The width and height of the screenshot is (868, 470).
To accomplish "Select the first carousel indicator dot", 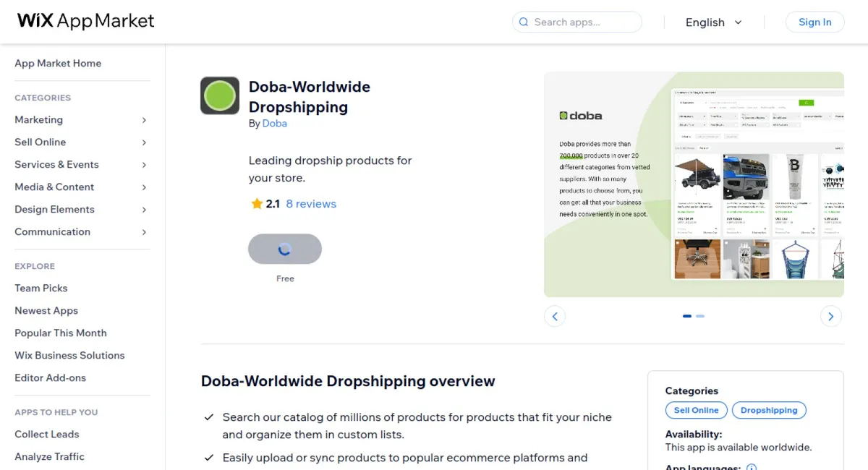I will [x=687, y=316].
